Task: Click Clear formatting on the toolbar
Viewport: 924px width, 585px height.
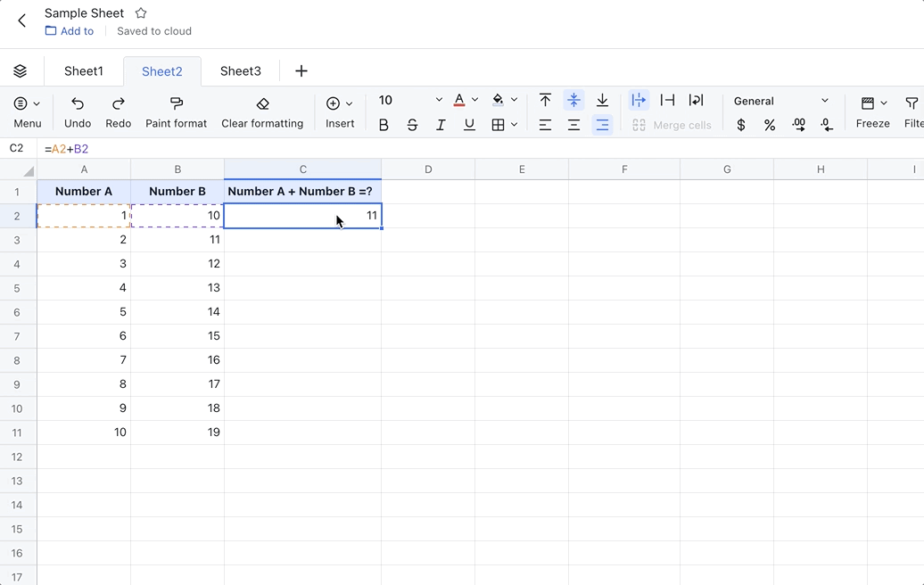Action: (262, 111)
